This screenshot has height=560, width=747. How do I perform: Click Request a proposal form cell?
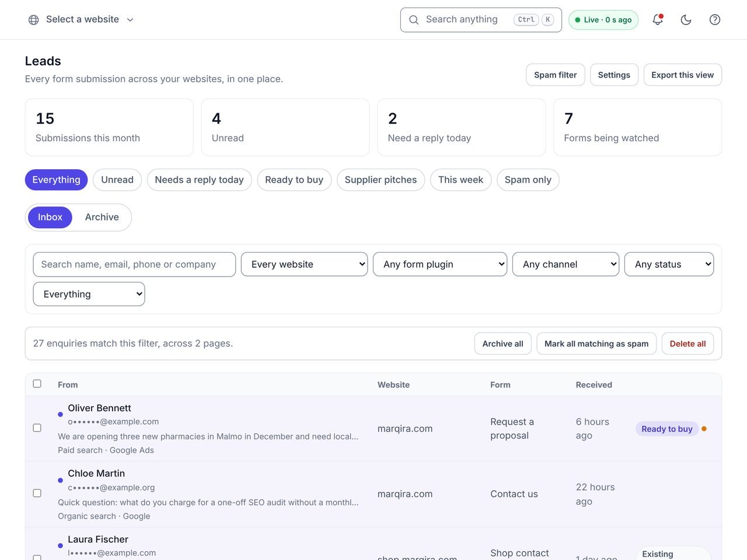(512, 428)
